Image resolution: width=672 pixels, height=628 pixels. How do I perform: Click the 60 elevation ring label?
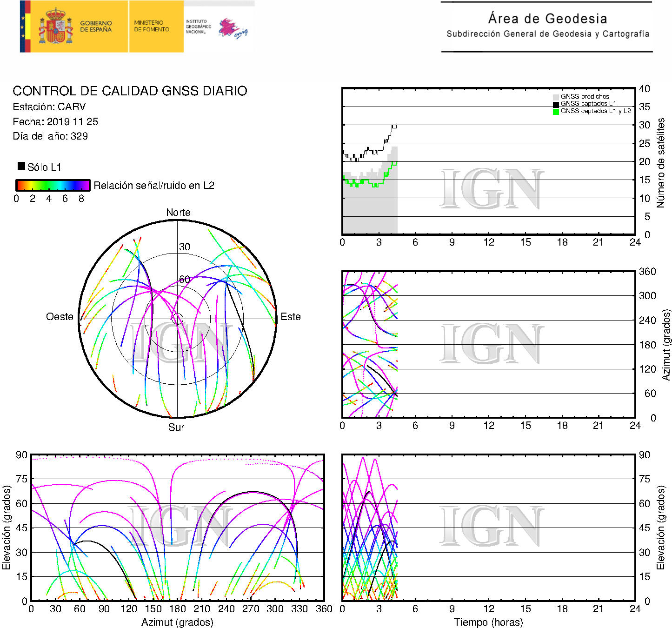tap(185, 279)
